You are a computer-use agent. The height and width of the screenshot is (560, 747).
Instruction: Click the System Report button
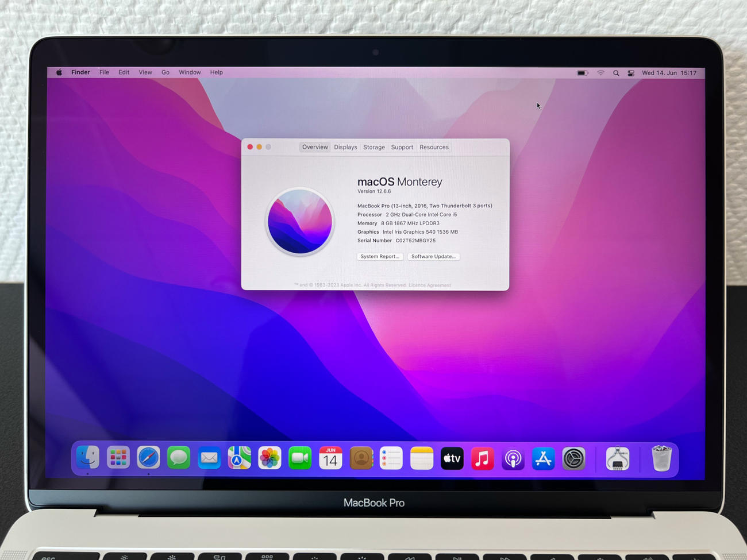(x=380, y=257)
